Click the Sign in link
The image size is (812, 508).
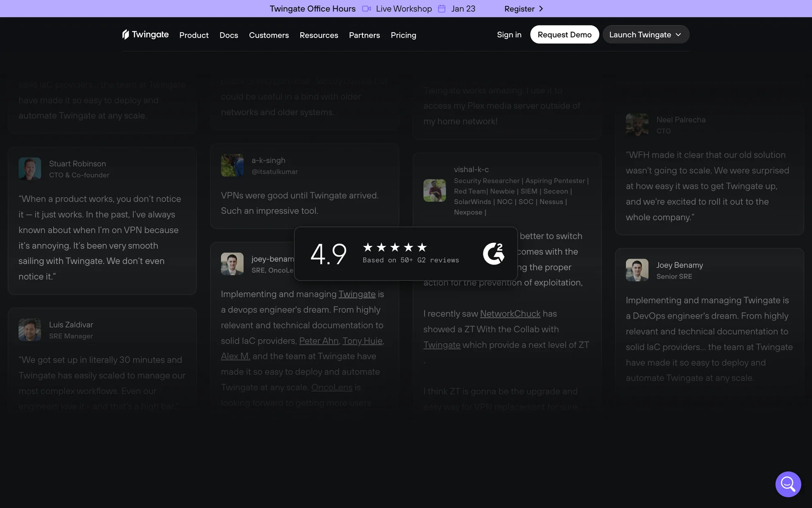509,35
